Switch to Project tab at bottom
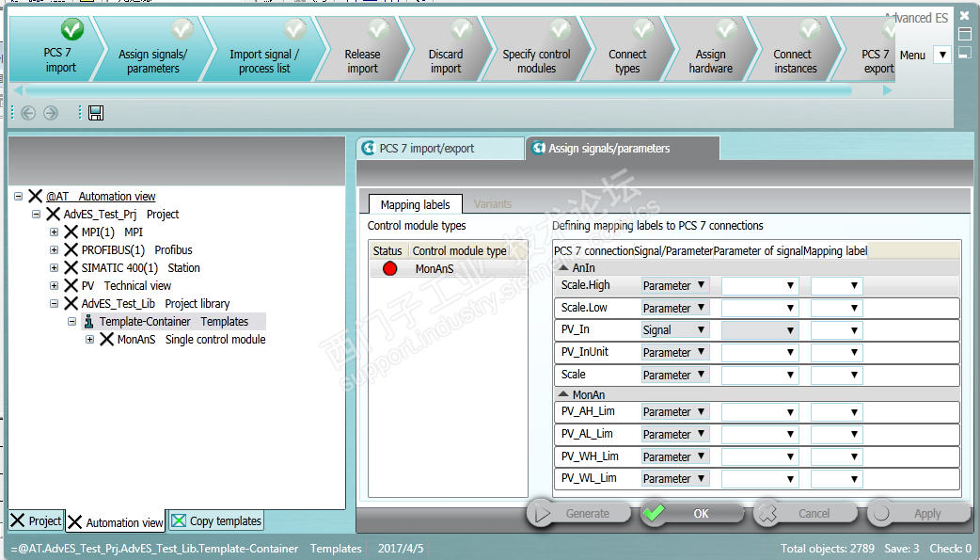The width and height of the screenshot is (980, 560). [x=37, y=520]
